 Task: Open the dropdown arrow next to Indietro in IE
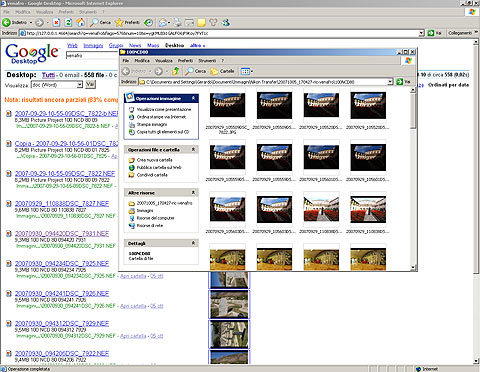point(31,23)
